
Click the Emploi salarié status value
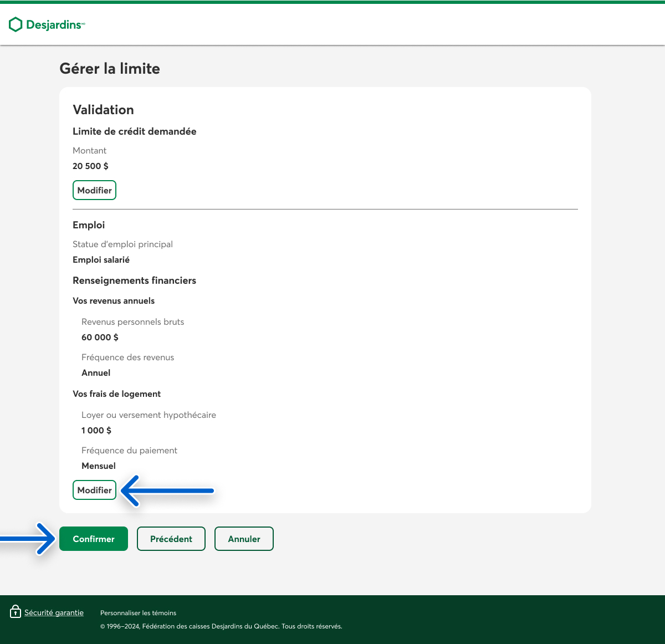tap(101, 260)
